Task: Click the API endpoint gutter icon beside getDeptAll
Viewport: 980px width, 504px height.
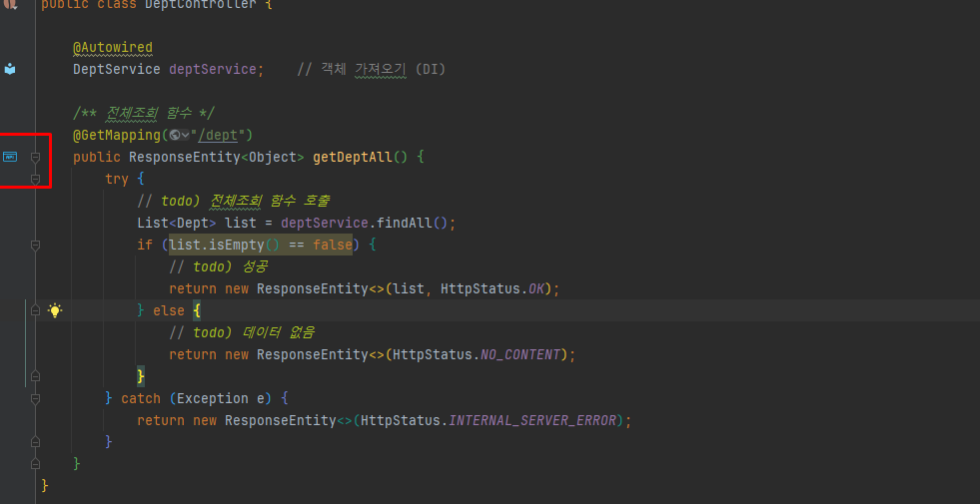Action: (10, 157)
